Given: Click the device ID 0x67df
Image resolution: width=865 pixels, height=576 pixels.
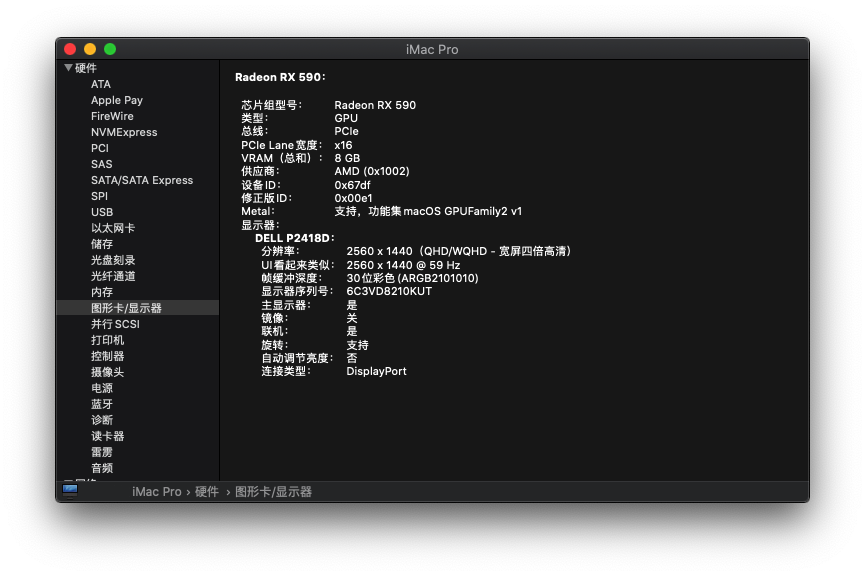Looking at the screenshot, I should point(352,185).
